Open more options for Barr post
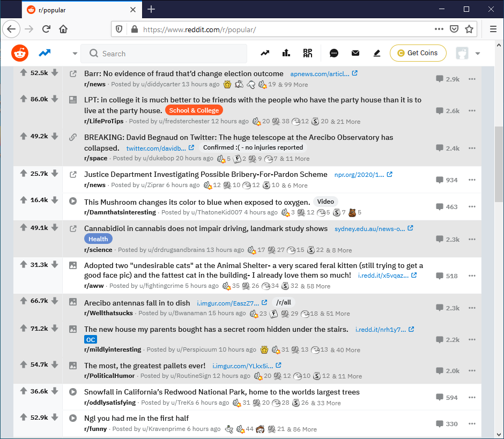 tap(472, 79)
